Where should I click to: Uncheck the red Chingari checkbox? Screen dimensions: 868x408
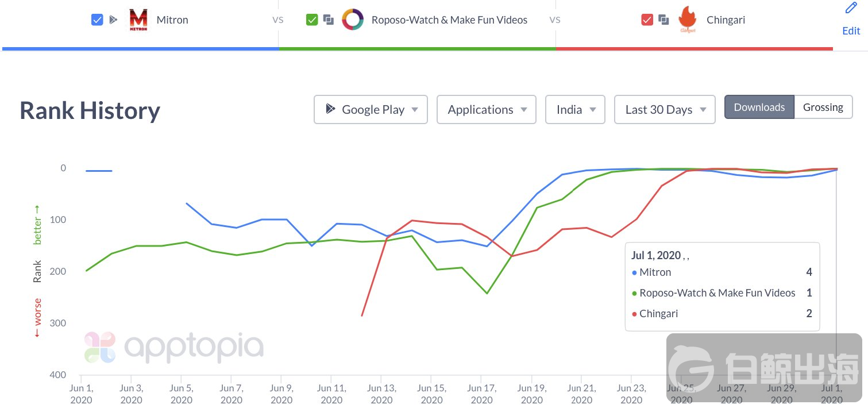pos(647,20)
